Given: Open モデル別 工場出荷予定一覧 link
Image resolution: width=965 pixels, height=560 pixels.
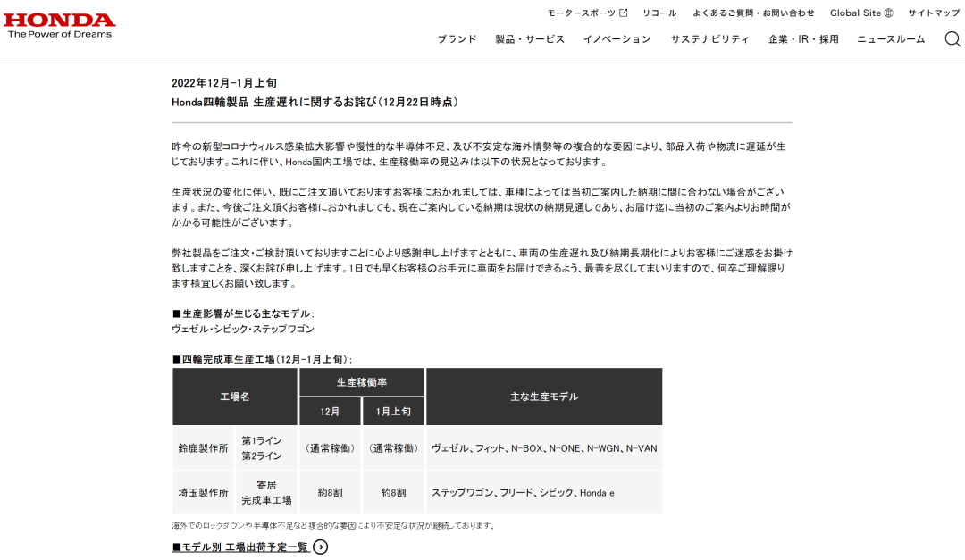Looking at the screenshot, I should pyautogui.click(x=240, y=547).
